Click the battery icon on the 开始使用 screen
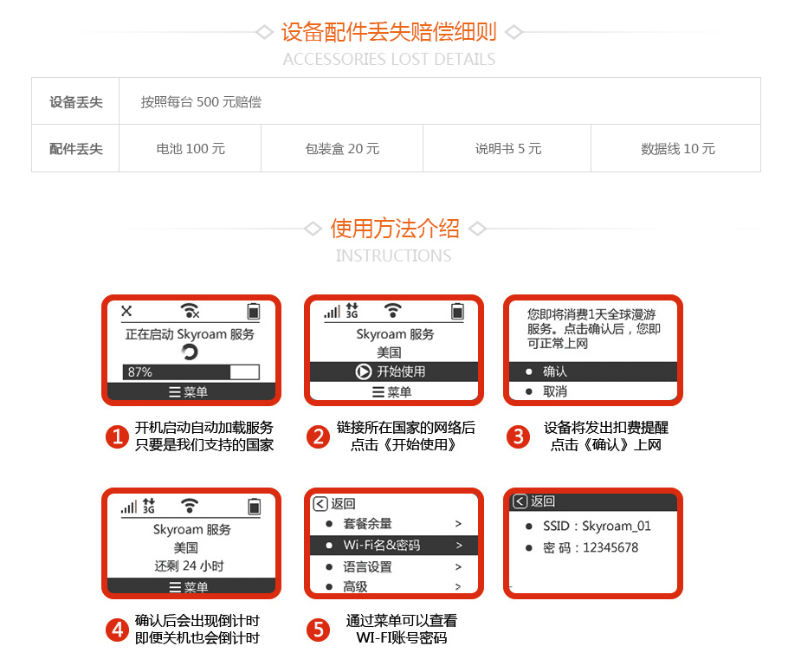This screenshot has width=788, height=672. [457, 311]
